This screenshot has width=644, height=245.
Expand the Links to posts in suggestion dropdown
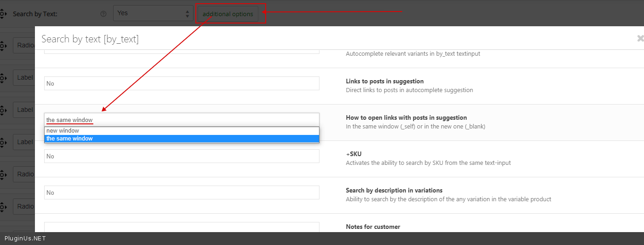click(x=182, y=83)
